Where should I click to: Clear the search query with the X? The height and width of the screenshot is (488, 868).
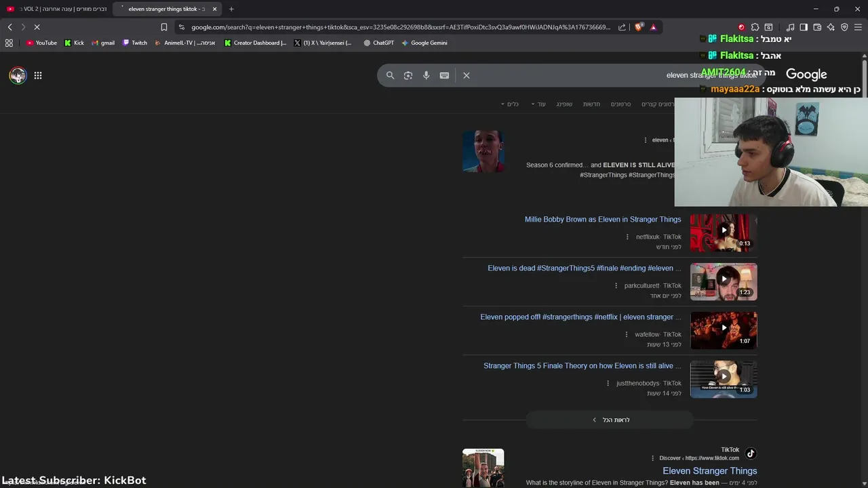tap(467, 75)
